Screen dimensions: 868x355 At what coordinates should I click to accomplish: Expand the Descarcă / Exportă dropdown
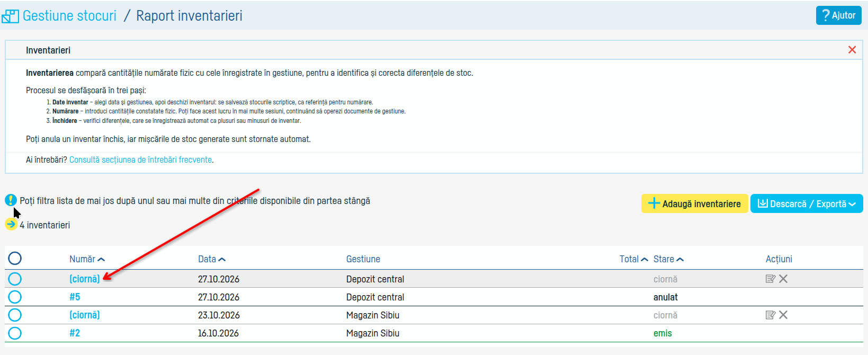(807, 204)
